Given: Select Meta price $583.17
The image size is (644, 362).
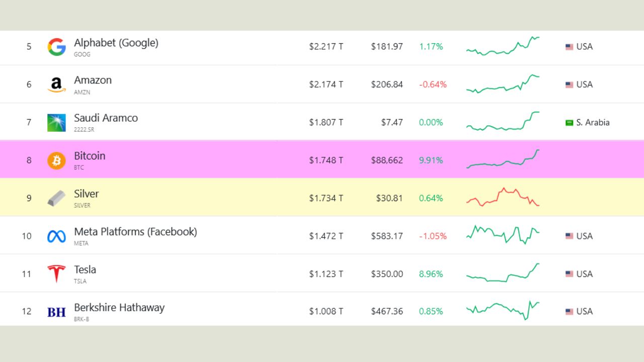Looking at the screenshot, I should (x=387, y=236).
